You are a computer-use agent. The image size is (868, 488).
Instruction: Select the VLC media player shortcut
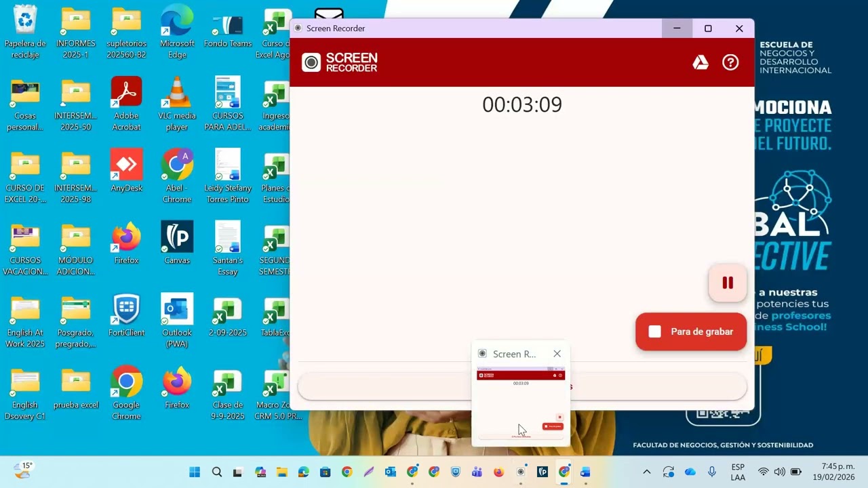tap(177, 104)
